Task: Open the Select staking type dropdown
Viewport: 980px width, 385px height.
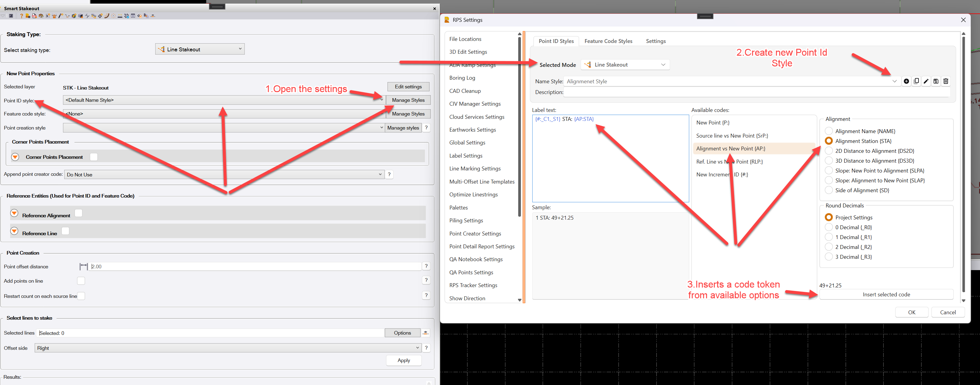Action: (x=200, y=49)
